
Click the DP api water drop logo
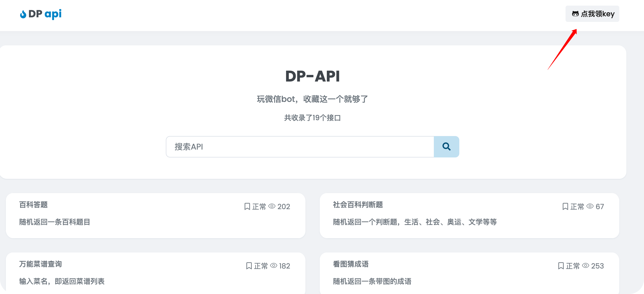(23, 14)
